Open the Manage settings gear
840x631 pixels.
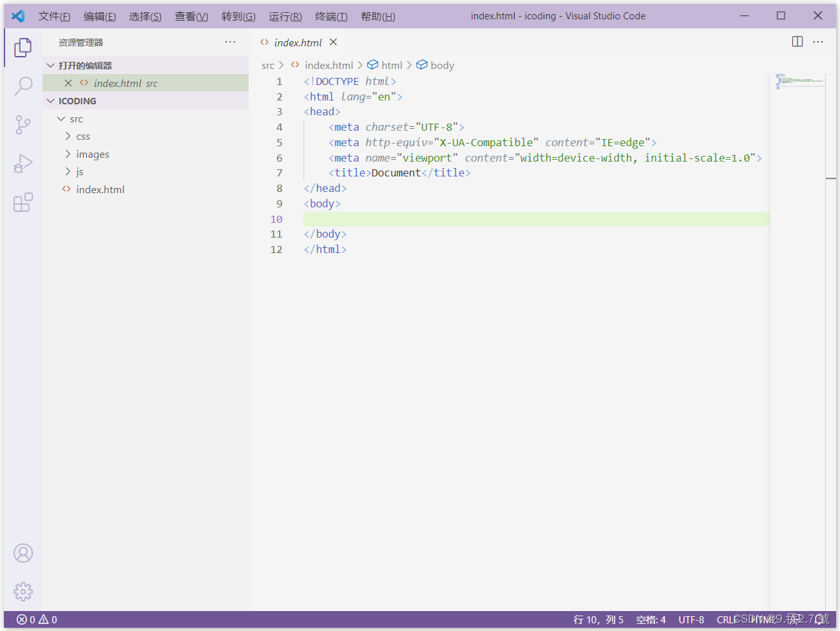tap(23, 591)
